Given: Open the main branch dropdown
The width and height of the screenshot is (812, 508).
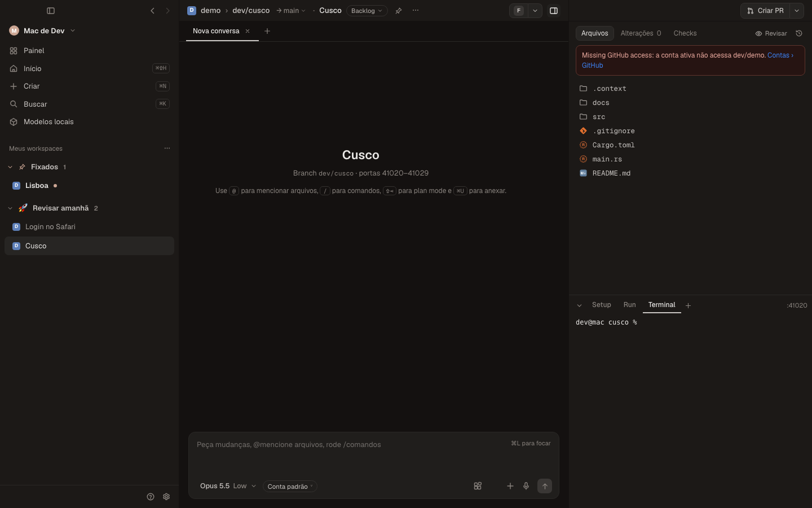Looking at the screenshot, I should 291,11.
